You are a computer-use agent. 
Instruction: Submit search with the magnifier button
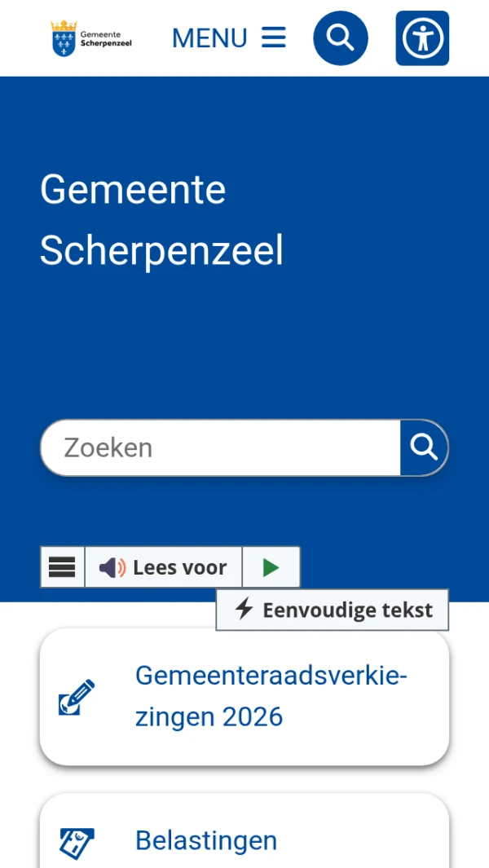pyautogui.click(x=424, y=447)
